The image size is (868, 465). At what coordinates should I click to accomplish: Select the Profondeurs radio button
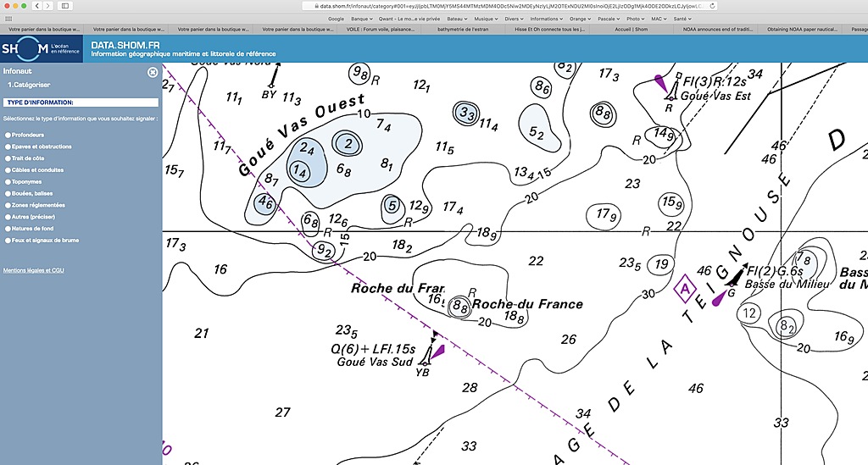click(8, 135)
